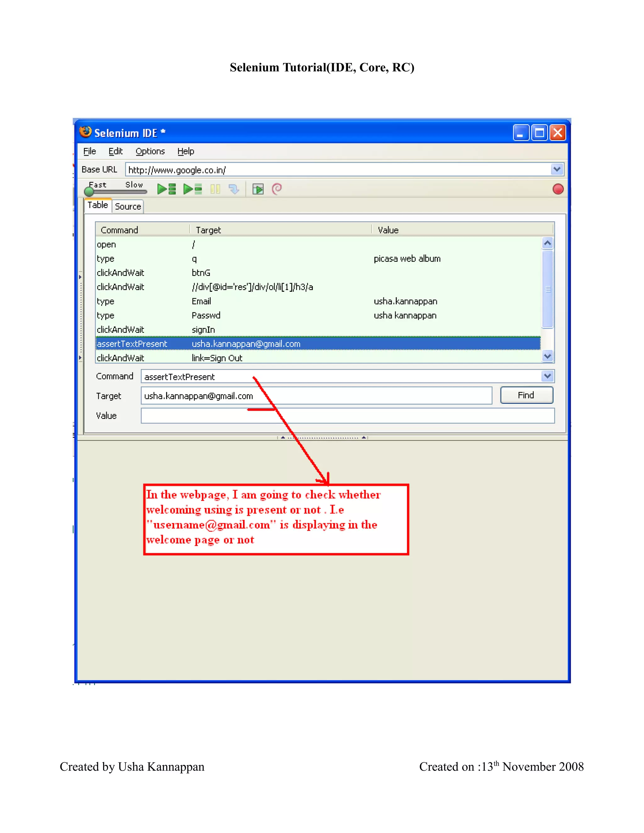Click scroll-down arrow of command table
Image resolution: width=644 pixels, height=833 pixels.
click(547, 356)
